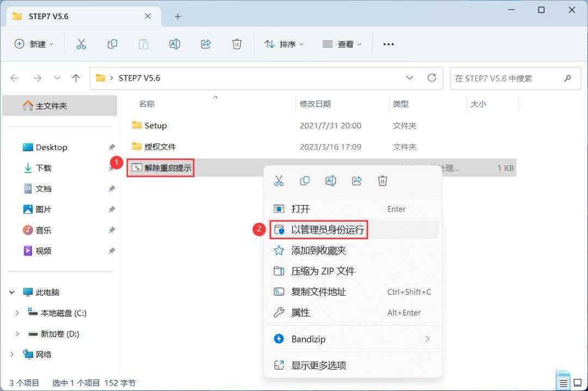Image resolution: width=588 pixels, height=391 pixels.
Task: Sort by the 类型 column header
Action: pyautogui.click(x=401, y=104)
